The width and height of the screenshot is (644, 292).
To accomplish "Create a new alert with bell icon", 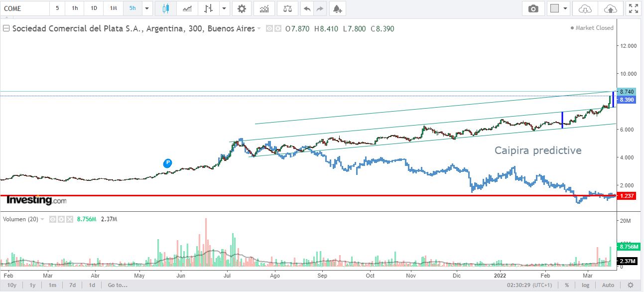I will pos(337,8).
